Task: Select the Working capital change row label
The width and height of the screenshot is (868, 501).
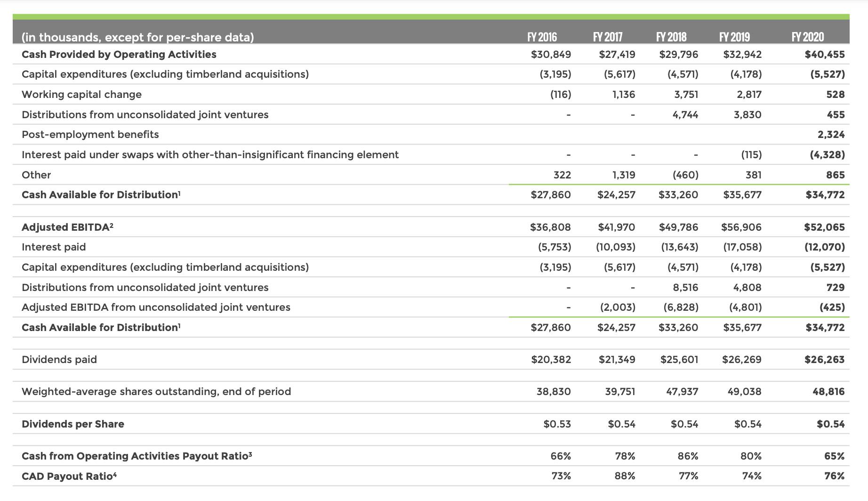Action: pyautogui.click(x=81, y=94)
